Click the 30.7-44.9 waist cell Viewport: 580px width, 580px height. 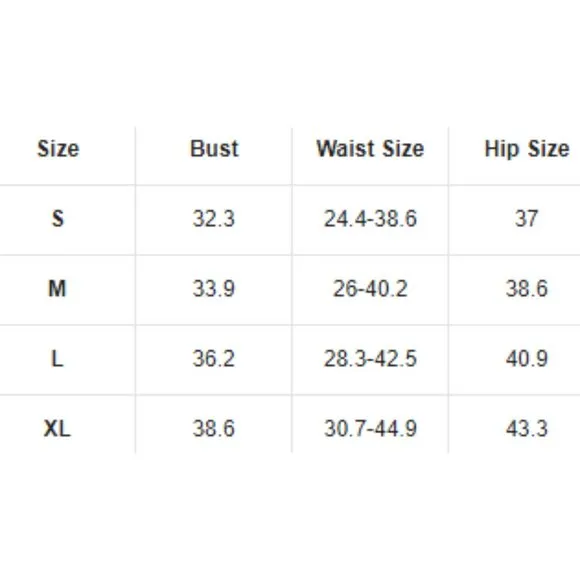click(370, 429)
